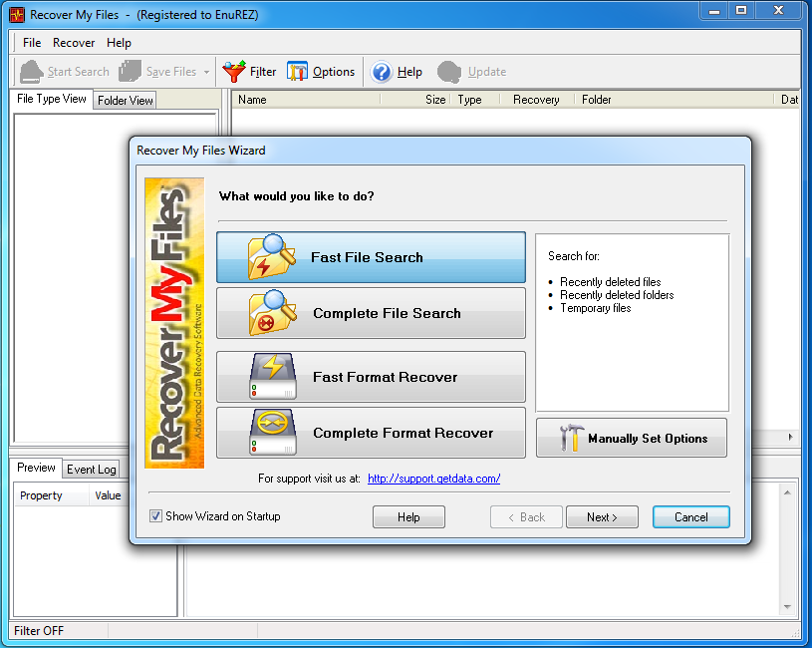Sort by the Folder column header
The height and width of the screenshot is (648, 812).
[675, 100]
